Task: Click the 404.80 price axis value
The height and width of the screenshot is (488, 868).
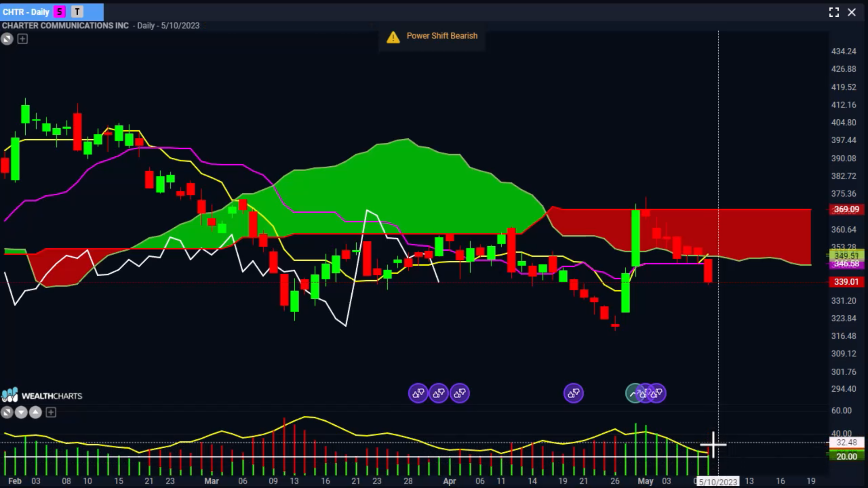Action: click(x=844, y=122)
